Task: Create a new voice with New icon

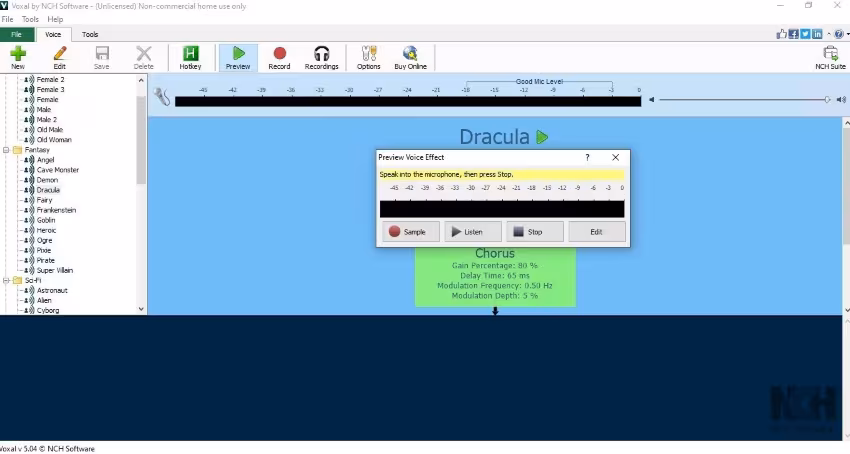Action: point(18,57)
